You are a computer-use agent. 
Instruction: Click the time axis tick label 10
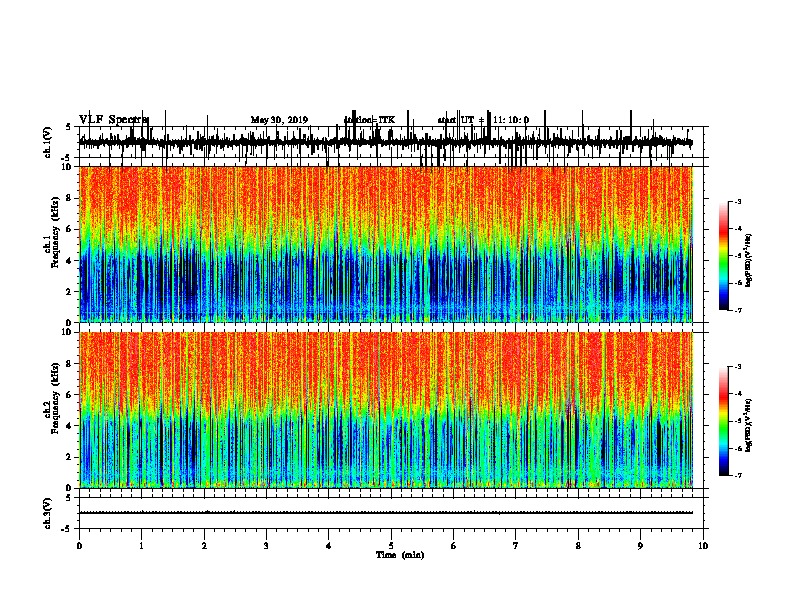(703, 546)
